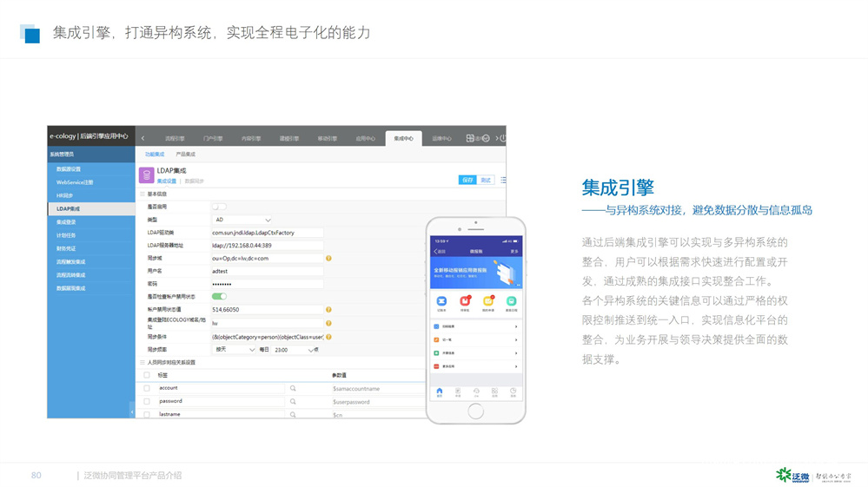Click the search icon in password row

pos(293,401)
